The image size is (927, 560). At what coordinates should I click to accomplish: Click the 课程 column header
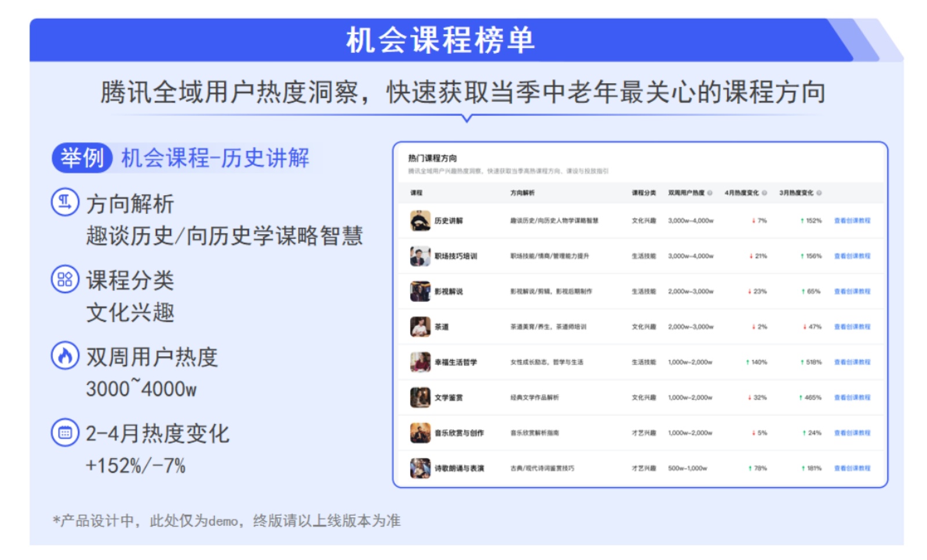417,193
